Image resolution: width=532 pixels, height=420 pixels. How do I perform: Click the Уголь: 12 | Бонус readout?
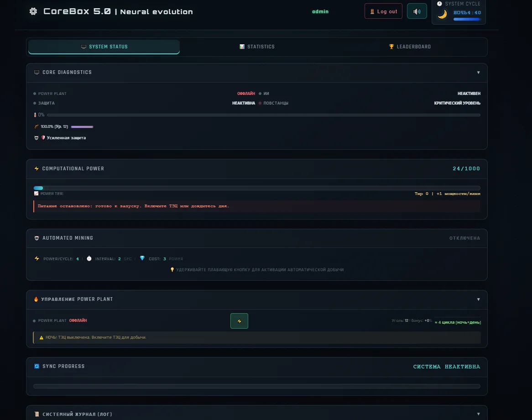(x=412, y=320)
